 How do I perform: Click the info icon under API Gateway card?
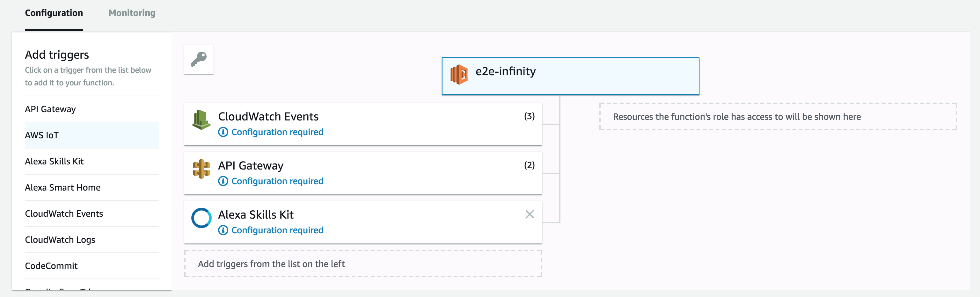(223, 181)
